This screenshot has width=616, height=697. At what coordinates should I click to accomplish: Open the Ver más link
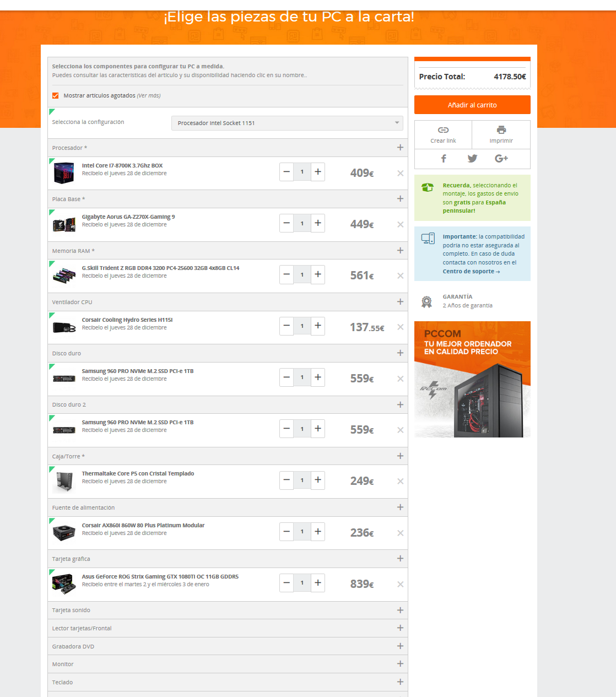pyautogui.click(x=149, y=96)
